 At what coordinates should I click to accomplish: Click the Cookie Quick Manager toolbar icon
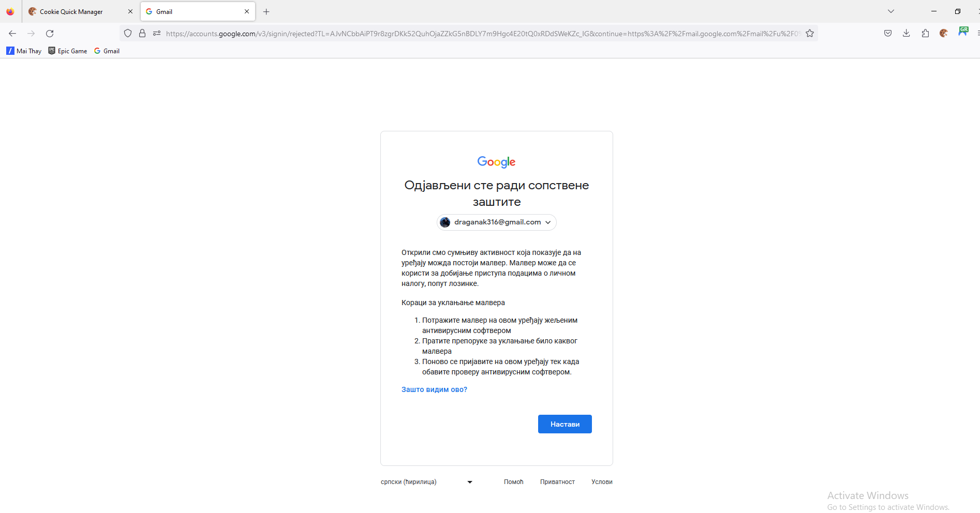944,34
